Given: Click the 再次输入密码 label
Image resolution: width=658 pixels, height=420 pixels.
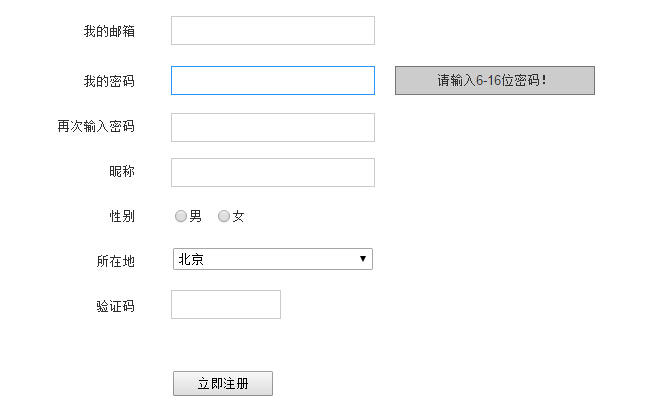Looking at the screenshot, I should [x=96, y=127].
